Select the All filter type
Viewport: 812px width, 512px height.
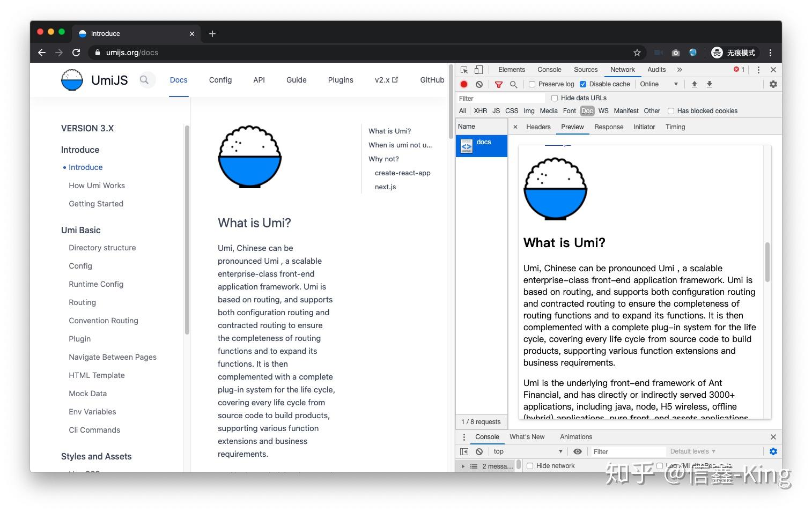point(462,111)
